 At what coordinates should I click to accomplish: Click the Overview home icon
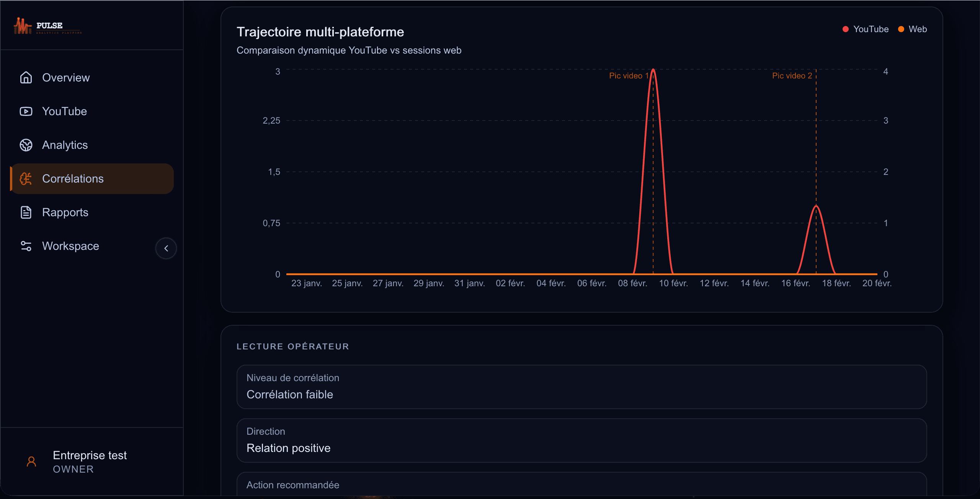pos(26,78)
